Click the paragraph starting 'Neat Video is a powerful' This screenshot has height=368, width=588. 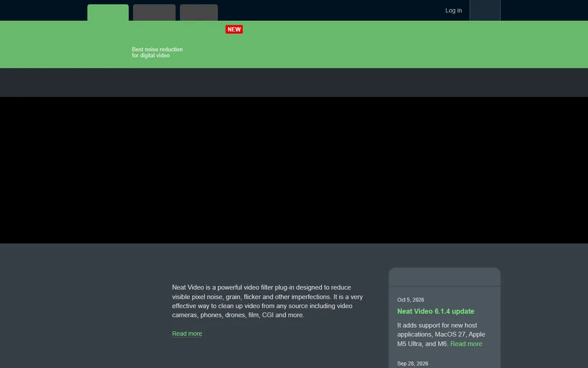click(267, 301)
